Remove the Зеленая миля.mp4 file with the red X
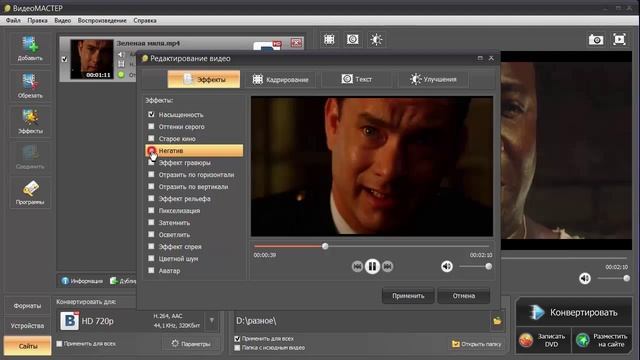 [297, 42]
